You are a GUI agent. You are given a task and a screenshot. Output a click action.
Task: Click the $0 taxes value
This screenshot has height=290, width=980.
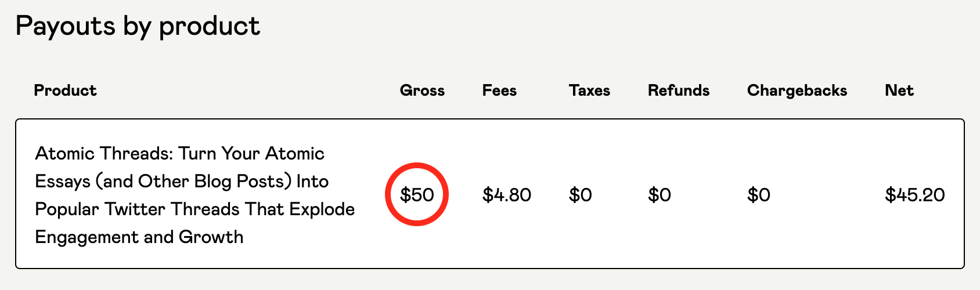click(x=581, y=195)
